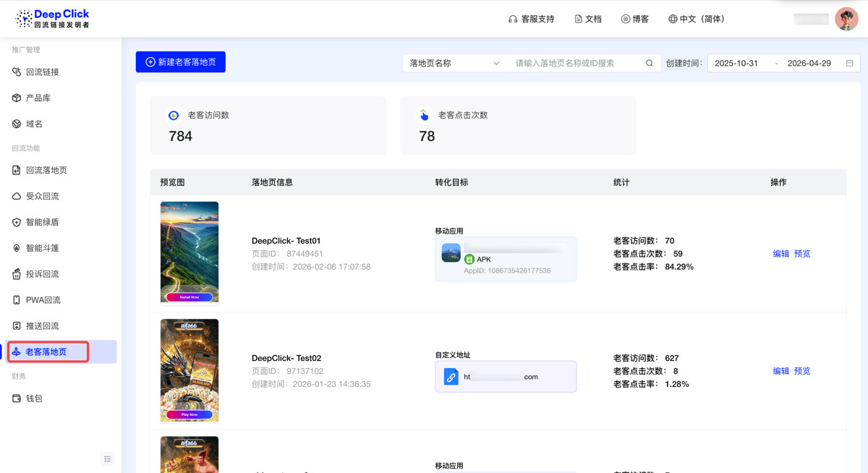Click the DeepClick logo
This screenshot has width=868, height=473.
(53, 19)
